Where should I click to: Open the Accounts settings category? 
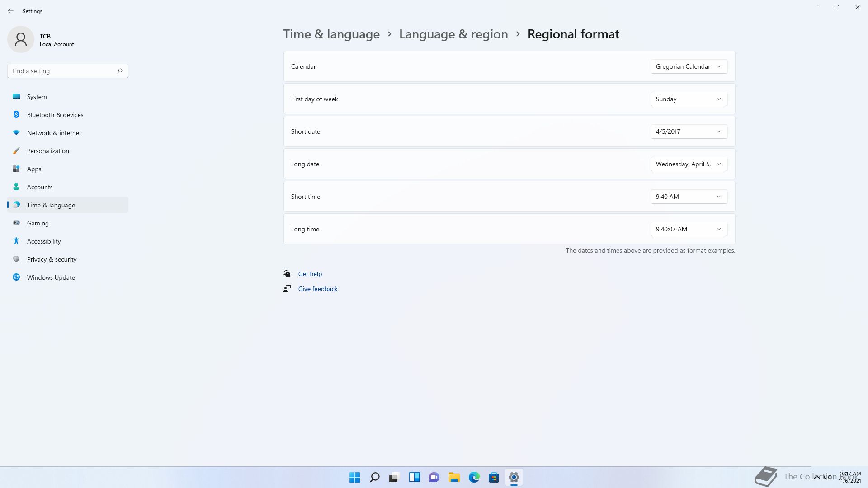click(x=68, y=187)
